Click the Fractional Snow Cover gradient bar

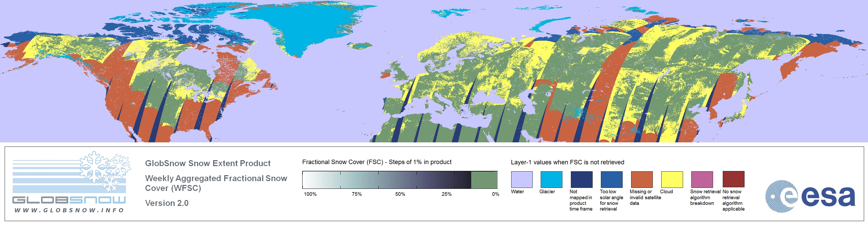pyautogui.click(x=400, y=180)
